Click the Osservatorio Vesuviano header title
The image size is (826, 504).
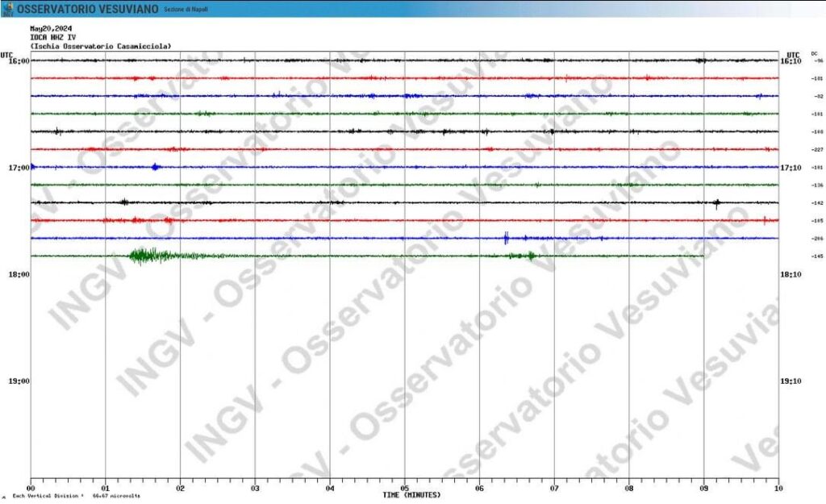pyautogui.click(x=87, y=10)
